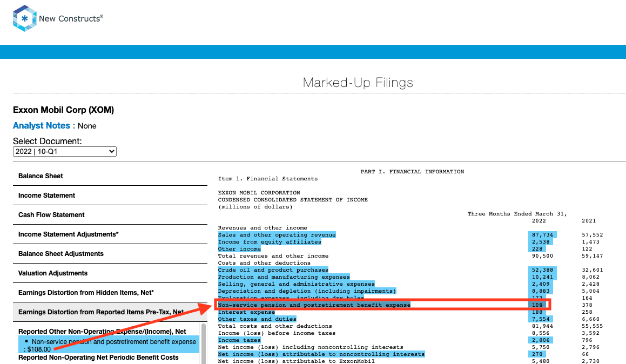The image size is (626, 364).
Task: Click the 378 prior-year pension expense value
Action: (x=587, y=305)
